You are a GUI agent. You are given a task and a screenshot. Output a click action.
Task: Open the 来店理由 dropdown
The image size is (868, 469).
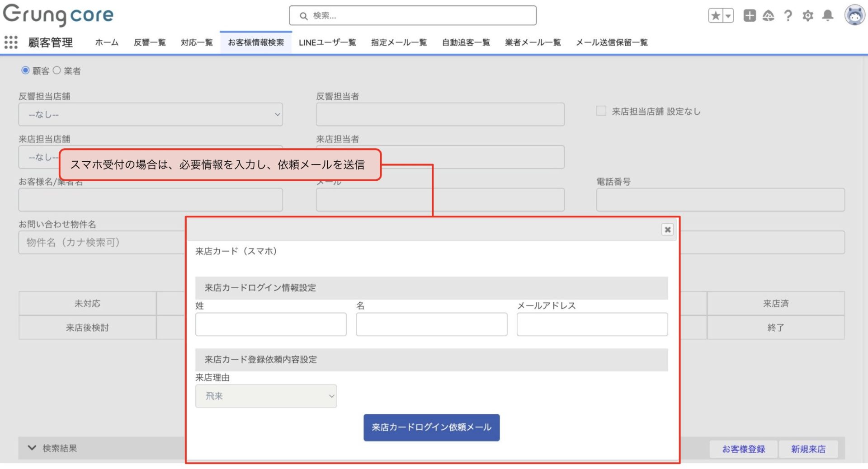(x=266, y=396)
